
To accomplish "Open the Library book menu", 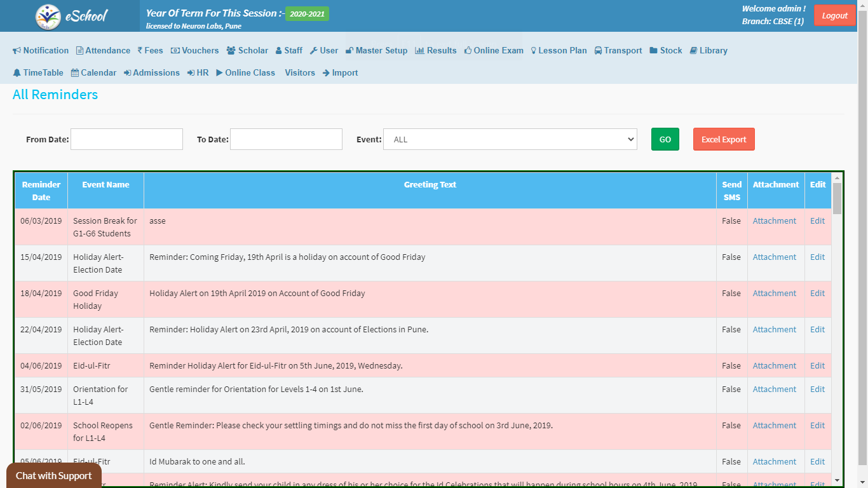I will click(x=708, y=51).
